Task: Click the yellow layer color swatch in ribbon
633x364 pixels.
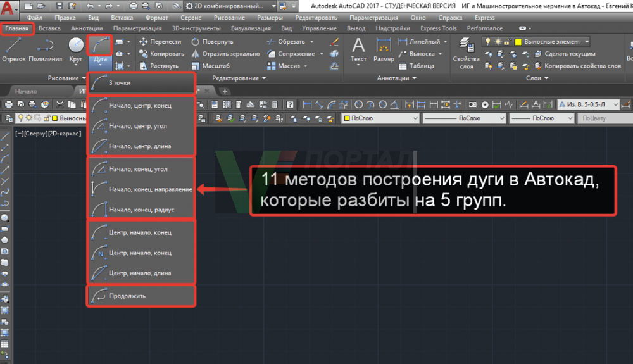Action: pos(518,42)
